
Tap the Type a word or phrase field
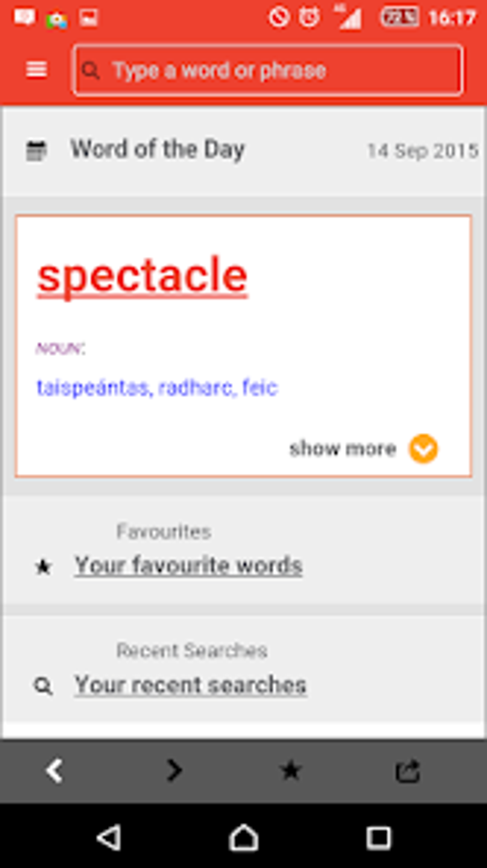267,70
